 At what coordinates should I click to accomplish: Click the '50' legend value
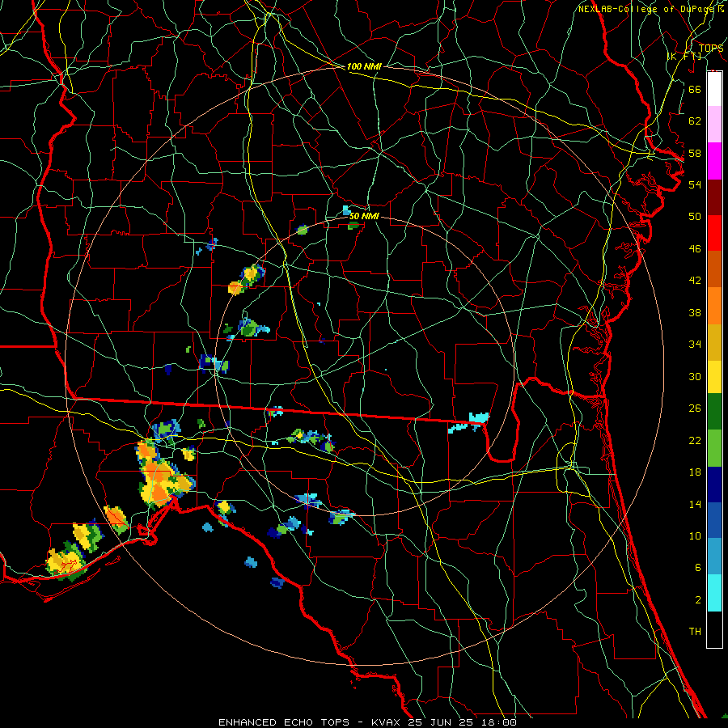[x=695, y=217]
